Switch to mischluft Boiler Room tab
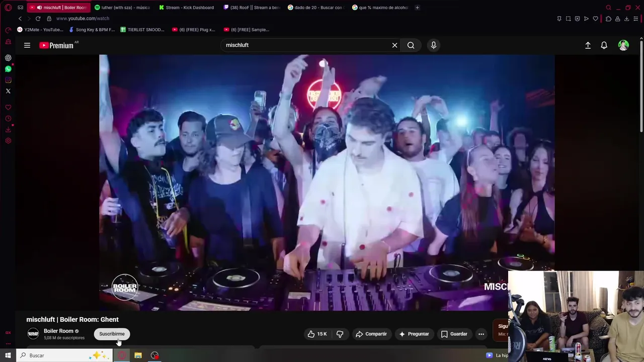This screenshot has height=362, width=644. click(x=58, y=8)
